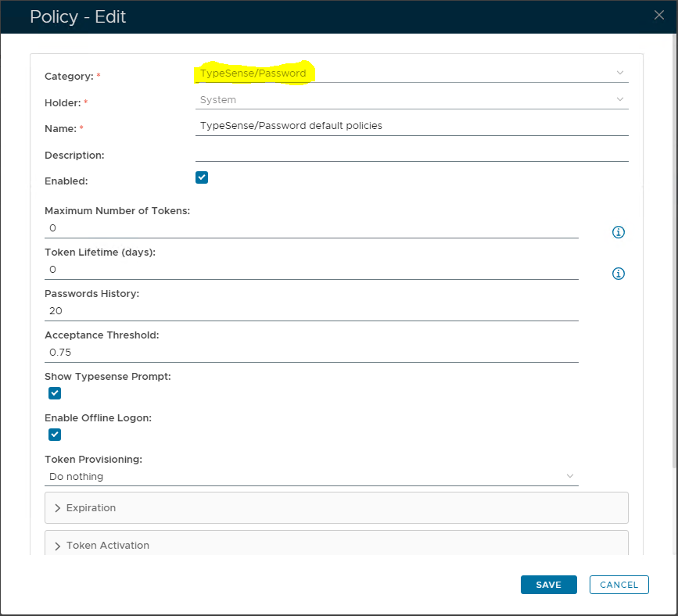
Task: Open the Category dropdown
Action: [411, 73]
